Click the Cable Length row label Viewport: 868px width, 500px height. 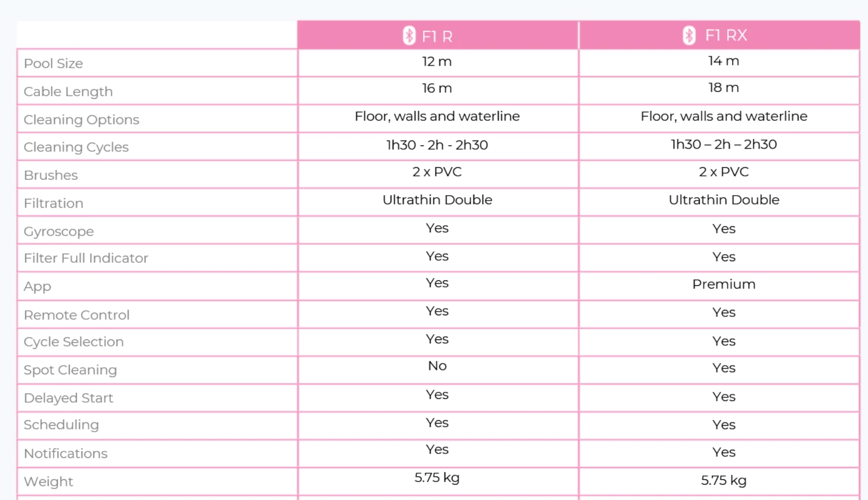(x=68, y=91)
